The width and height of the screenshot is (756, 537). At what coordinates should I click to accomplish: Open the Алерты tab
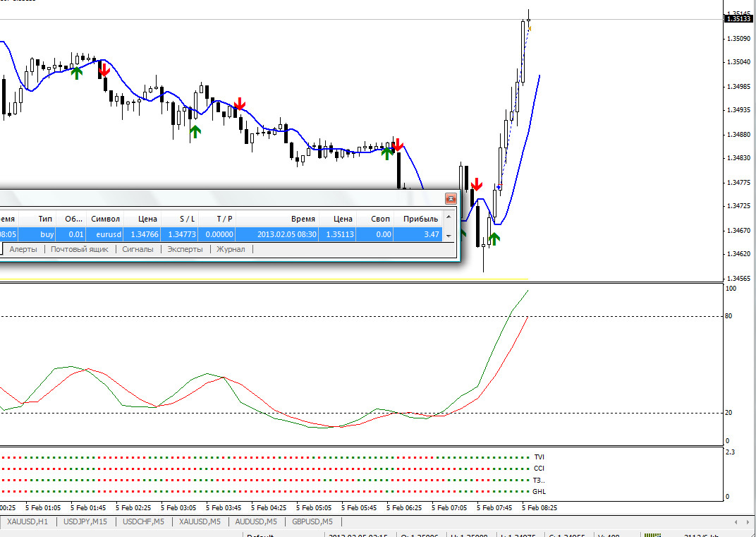[23, 249]
